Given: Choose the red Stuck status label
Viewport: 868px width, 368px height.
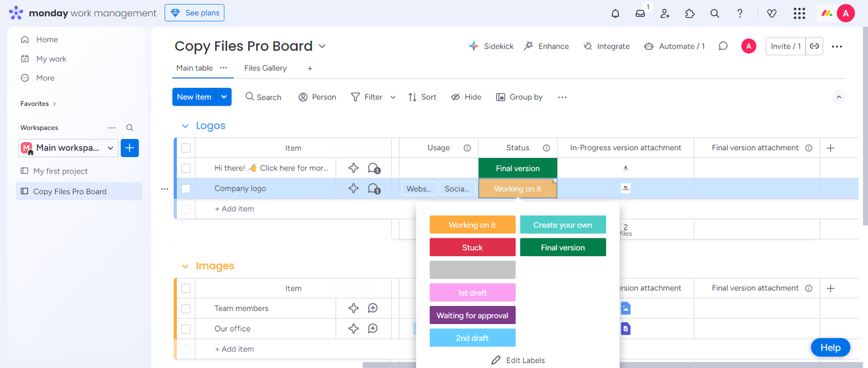Looking at the screenshot, I should [472, 248].
